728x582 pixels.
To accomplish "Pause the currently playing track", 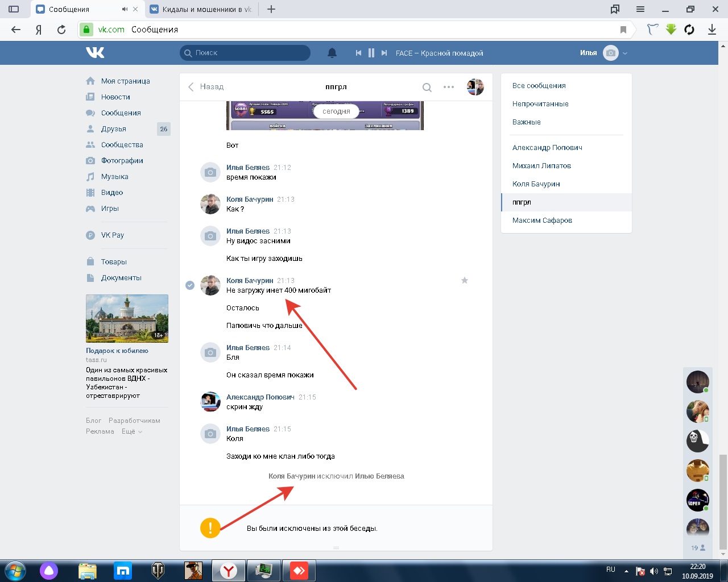I will click(x=371, y=53).
